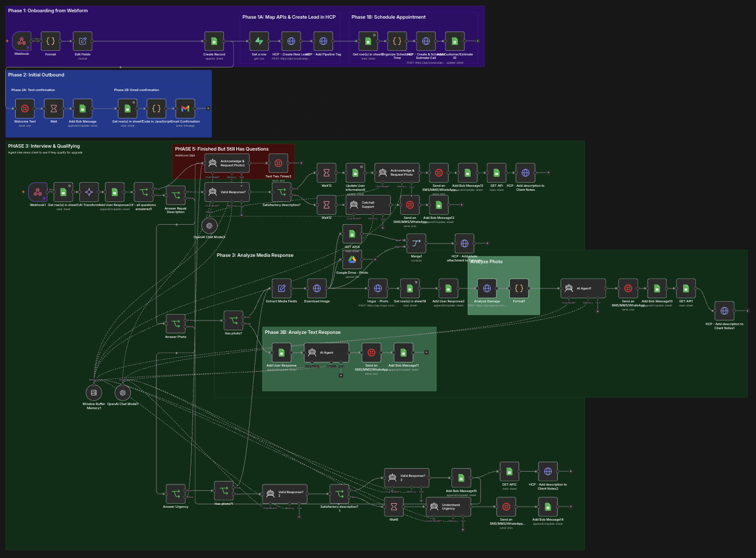The width and height of the screenshot is (756, 558).
Task: Select the Google Drive - Photo node
Action: point(352,260)
